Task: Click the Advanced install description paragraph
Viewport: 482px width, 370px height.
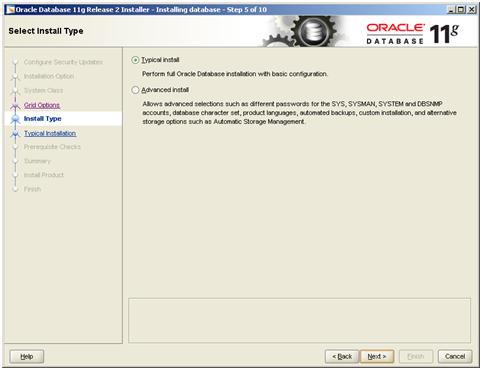Action: (299, 113)
